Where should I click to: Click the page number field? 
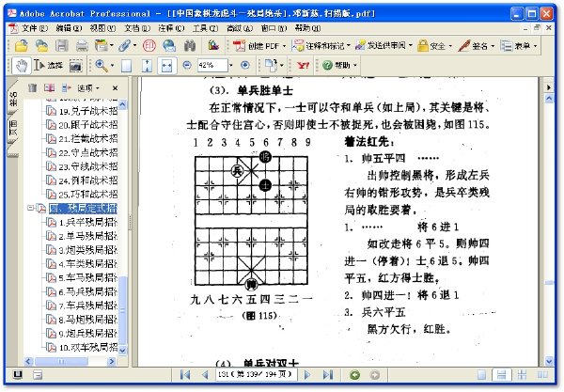coord(256,374)
